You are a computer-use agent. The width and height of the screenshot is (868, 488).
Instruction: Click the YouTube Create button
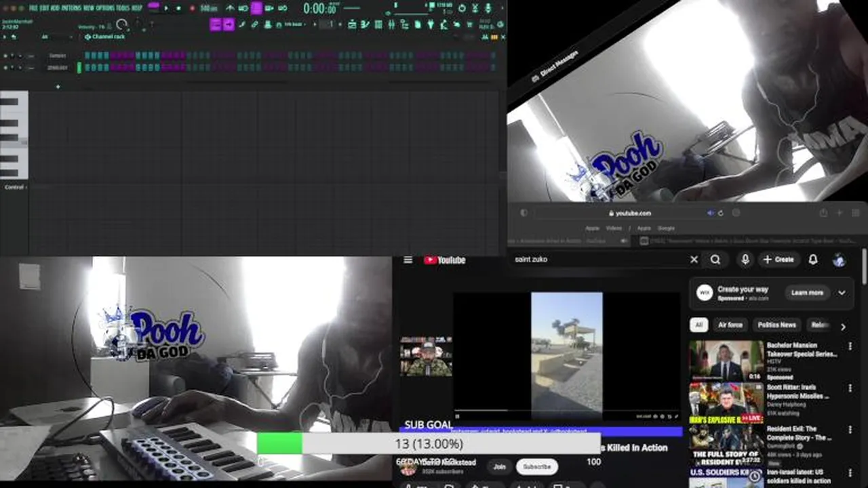click(778, 260)
